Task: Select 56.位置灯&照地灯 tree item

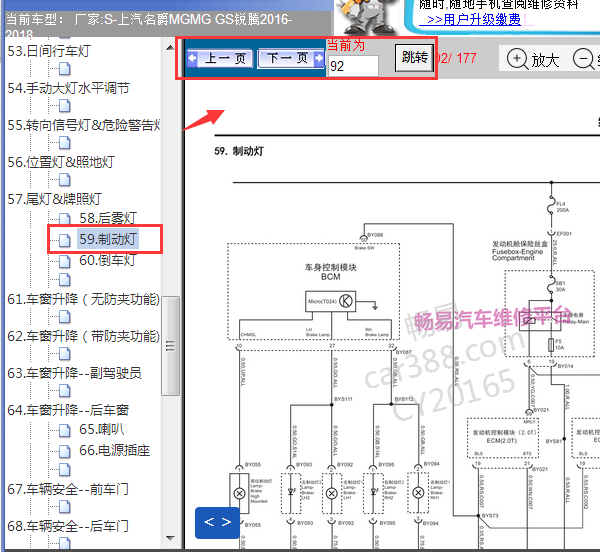Action: click(61, 162)
